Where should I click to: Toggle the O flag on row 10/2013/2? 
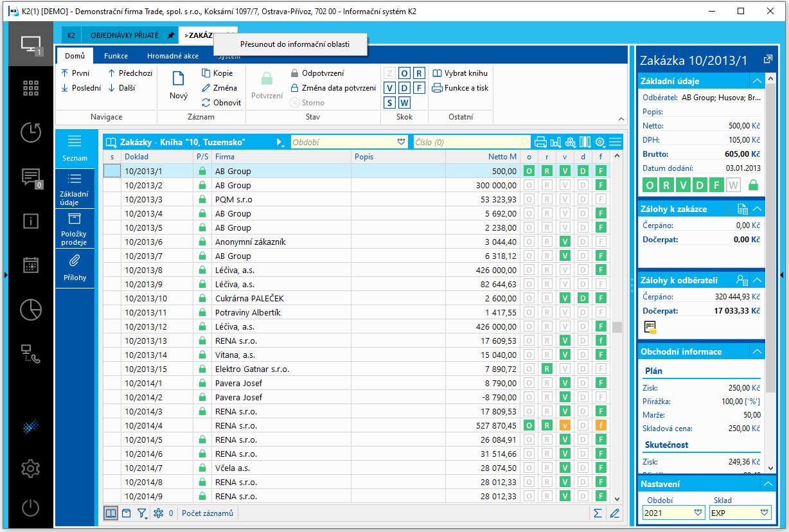coord(529,185)
